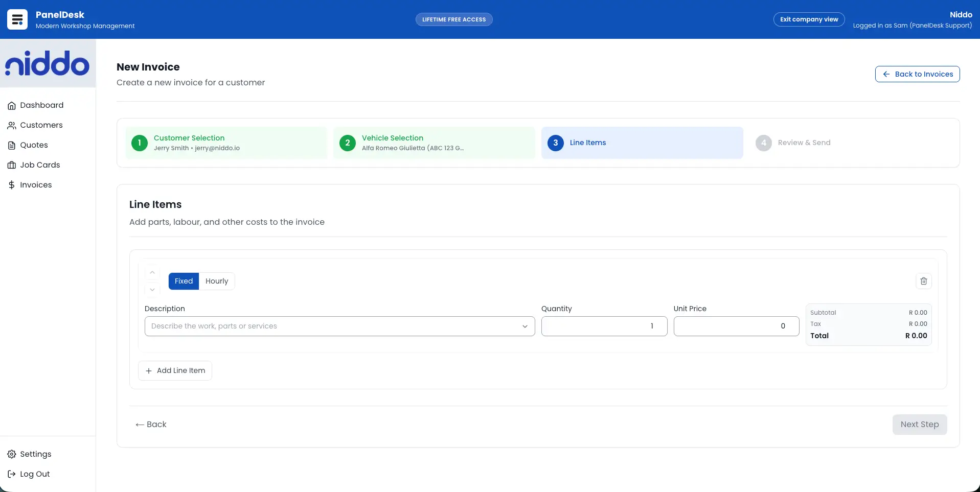
Task: Click the Quantity input field
Action: pos(604,326)
